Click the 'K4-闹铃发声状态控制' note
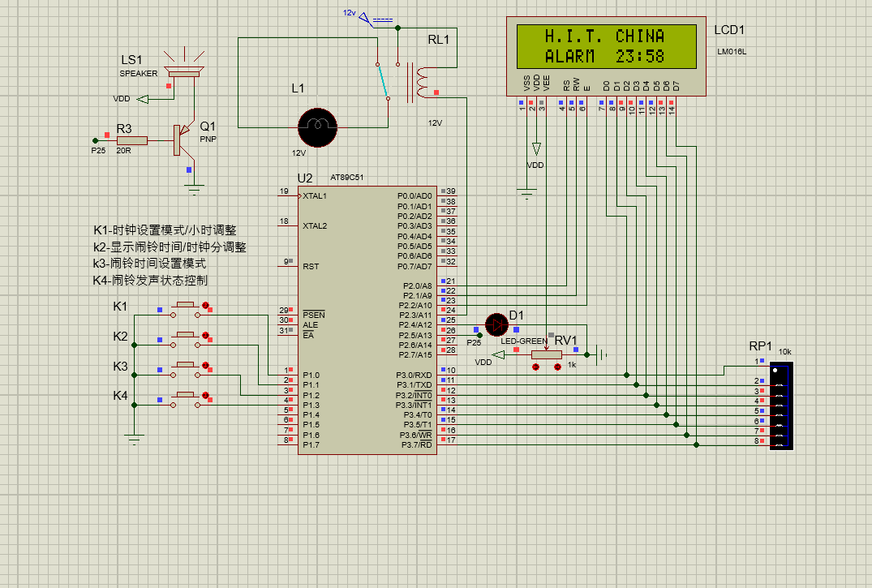The height and width of the screenshot is (588, 872). [x=150, y=281]
